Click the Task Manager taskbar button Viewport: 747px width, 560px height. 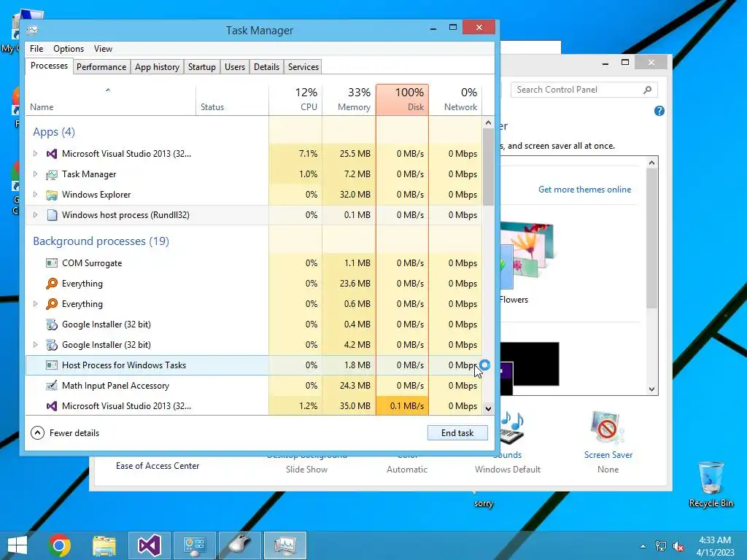(285, 545)
